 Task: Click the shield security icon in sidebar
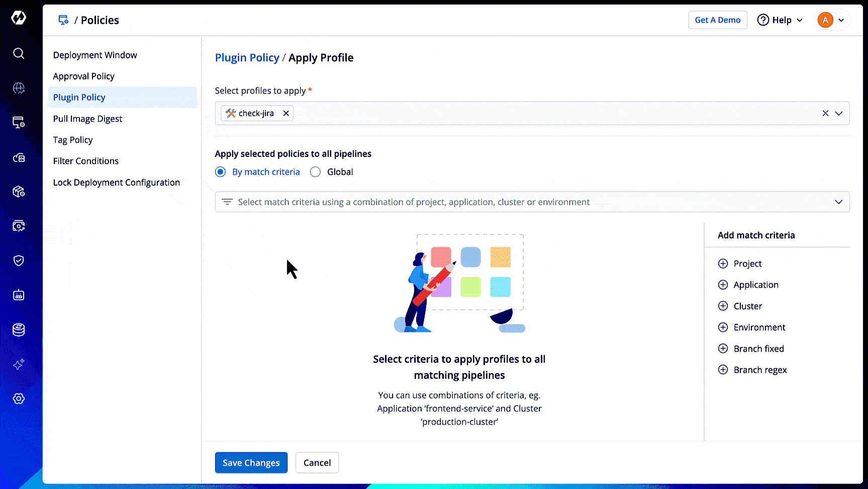click(x=19, y=261)
